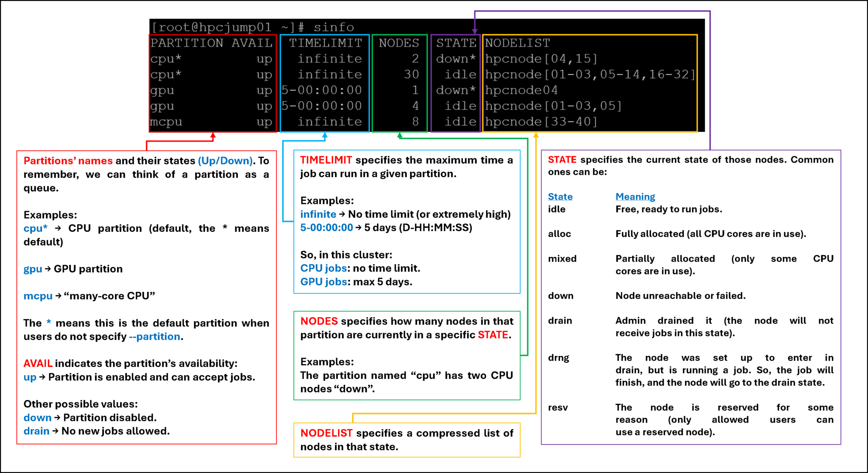Click the STATE column header in the terminal
This screenshot has width=868, height=473.
pos(456,43)
